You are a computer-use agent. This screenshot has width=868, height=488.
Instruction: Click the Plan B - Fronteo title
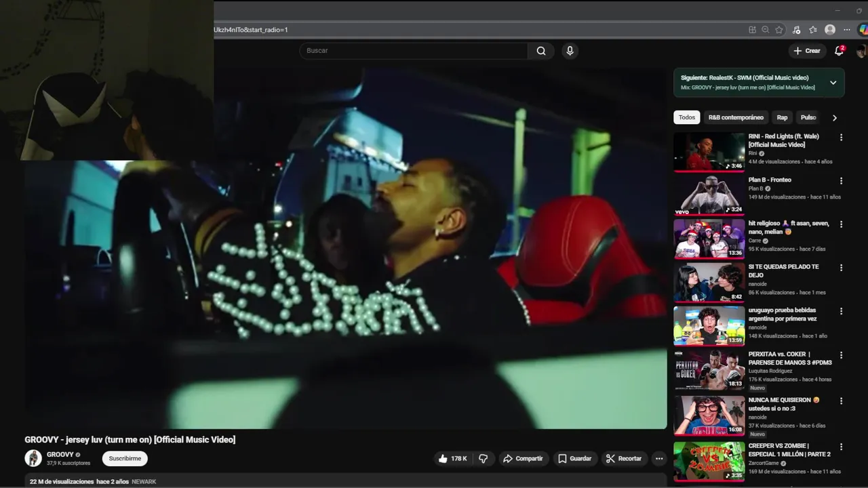[770, 180]
